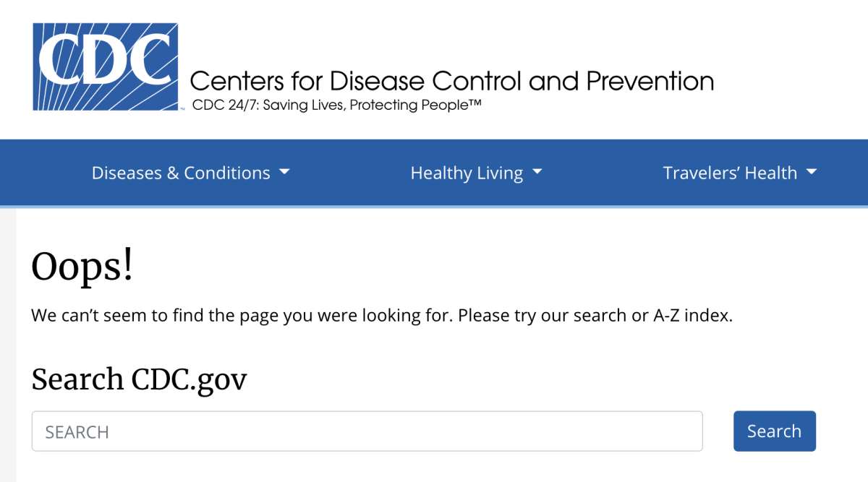Click the CDC 24/7 Saving Lives tagline
The width and height of the screenshot is (868, 482).
[336, 106]
